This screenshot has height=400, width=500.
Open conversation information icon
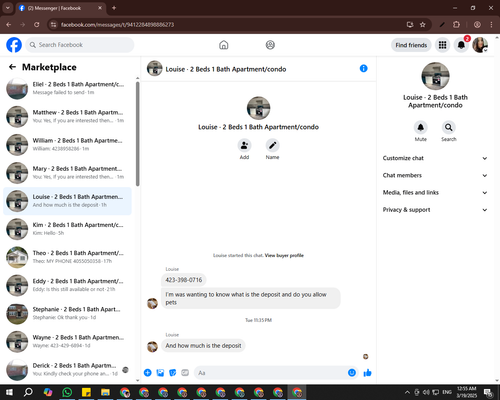click(x=363, y=68)
